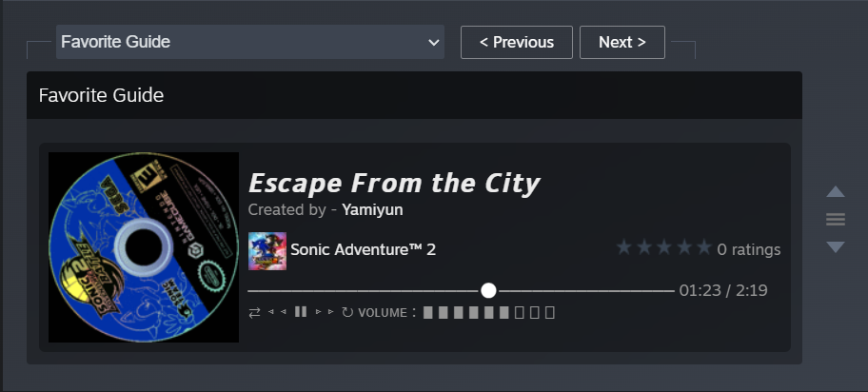
Task: Click the Sonic Adventure 2 game icon
Action: 267,251
